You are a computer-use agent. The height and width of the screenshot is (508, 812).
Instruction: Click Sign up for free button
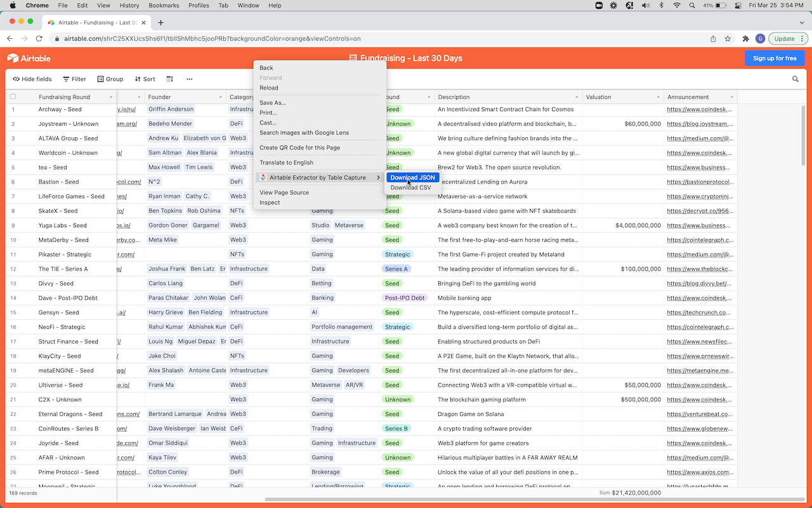(x=774, y=58)
